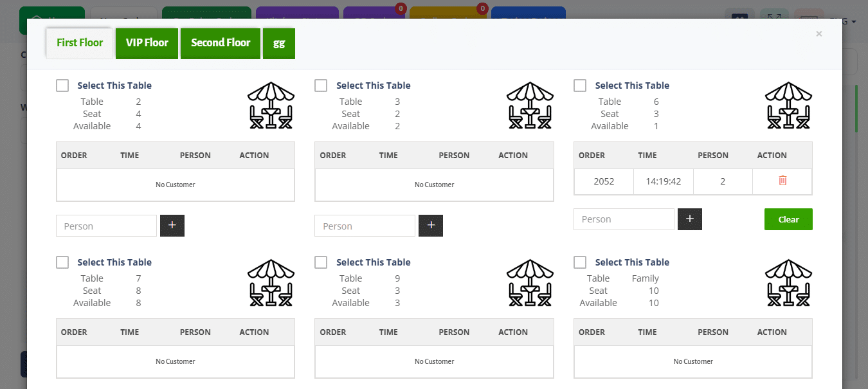868x389 pixels.
Task: Click the Select This Table label for Family table
Action: coord(632,262)
